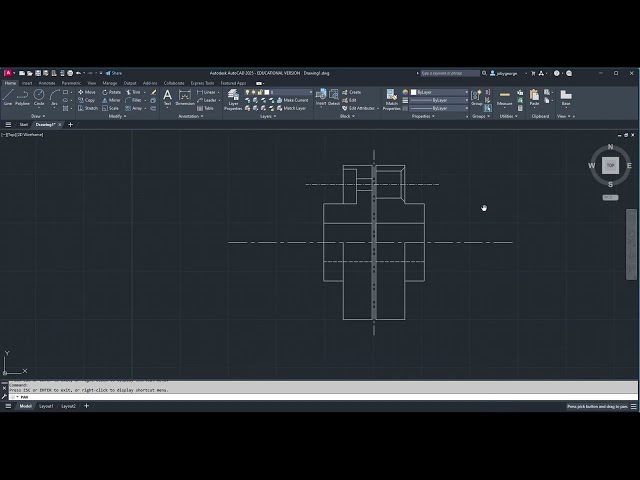This screenshot has width=640, height=480.
Task: Expand the Layers panel
Action: (268, 116)
